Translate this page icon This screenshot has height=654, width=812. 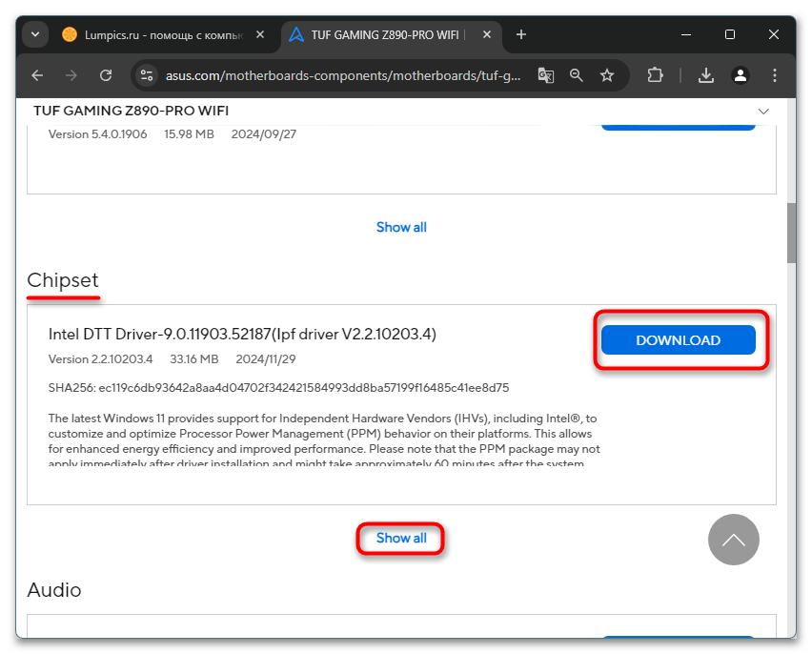tap(546, 75)
